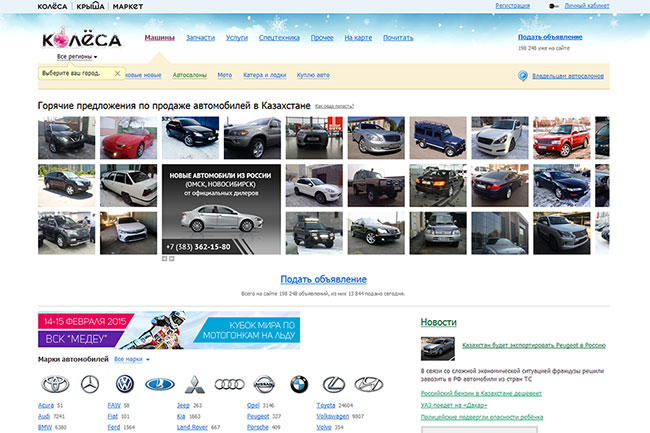Click the Mercedes-Benz star logo

(x=90, y=384)
